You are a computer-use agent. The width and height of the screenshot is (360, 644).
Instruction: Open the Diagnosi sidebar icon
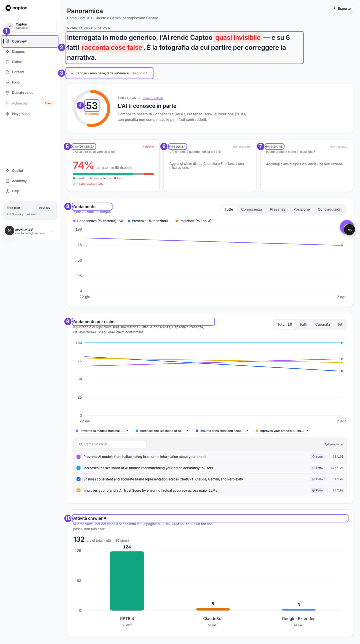click(x=7, y=52)
